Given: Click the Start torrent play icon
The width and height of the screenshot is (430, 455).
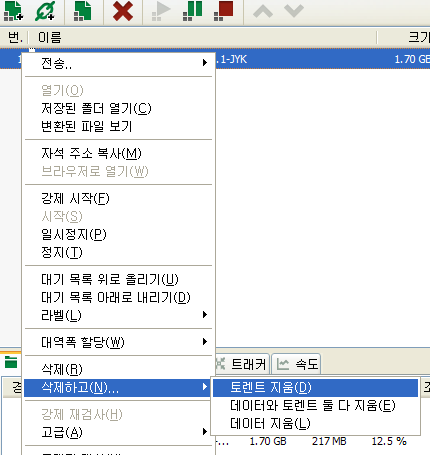Looking at the screenshot, I should [x=161, y=11].
